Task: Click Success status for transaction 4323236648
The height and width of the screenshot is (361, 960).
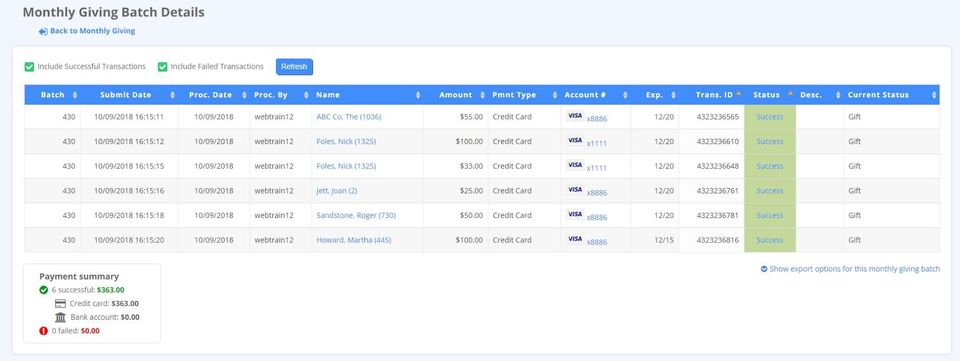Action: (x=770, y=166)
